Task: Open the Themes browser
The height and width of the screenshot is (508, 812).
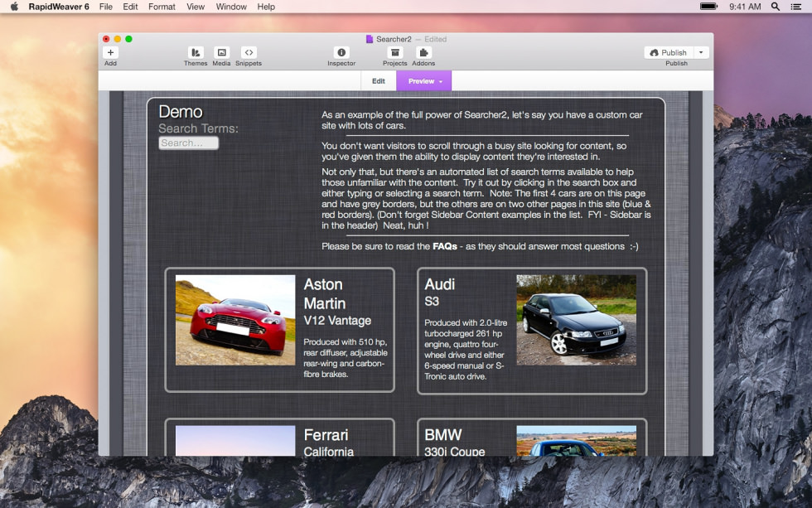Action: pyautogui.click(x=196, y=52)
